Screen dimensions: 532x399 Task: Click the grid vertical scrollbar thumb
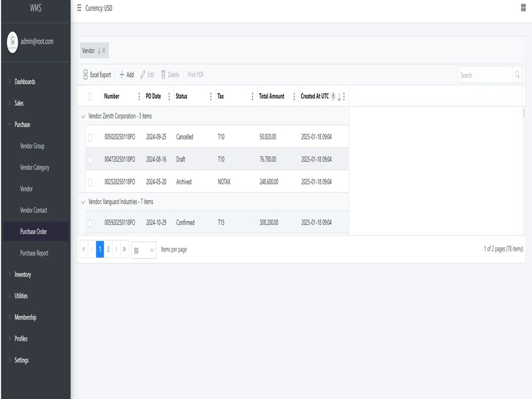tap(523, 113)
